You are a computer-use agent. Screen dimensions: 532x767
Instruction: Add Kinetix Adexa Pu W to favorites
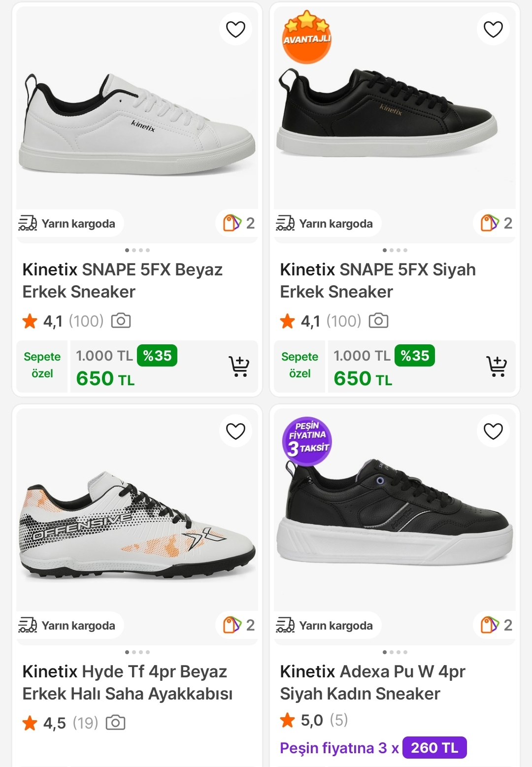(x=493, y=432)
